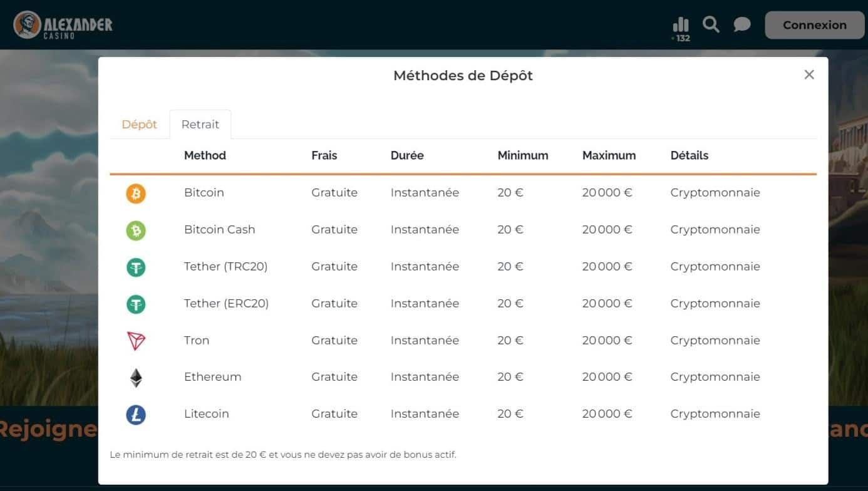This screenshot has height=491, width=868.
Task: Click Instantanée in the Bitcoin Cash row
Action: (425, 229)
